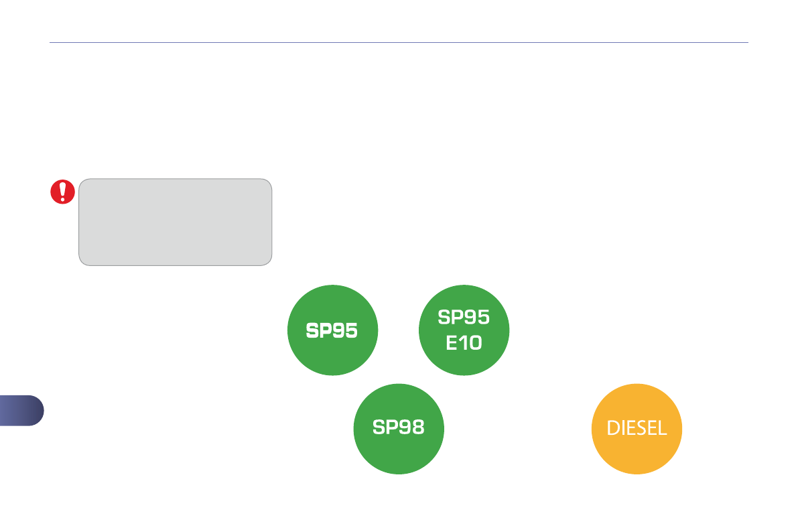Click the SP95 label in the leftmost circle

click(x=332, y=330)
